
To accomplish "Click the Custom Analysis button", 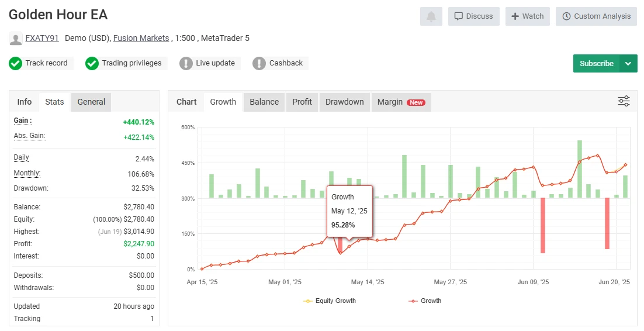I will click(596, 16).
